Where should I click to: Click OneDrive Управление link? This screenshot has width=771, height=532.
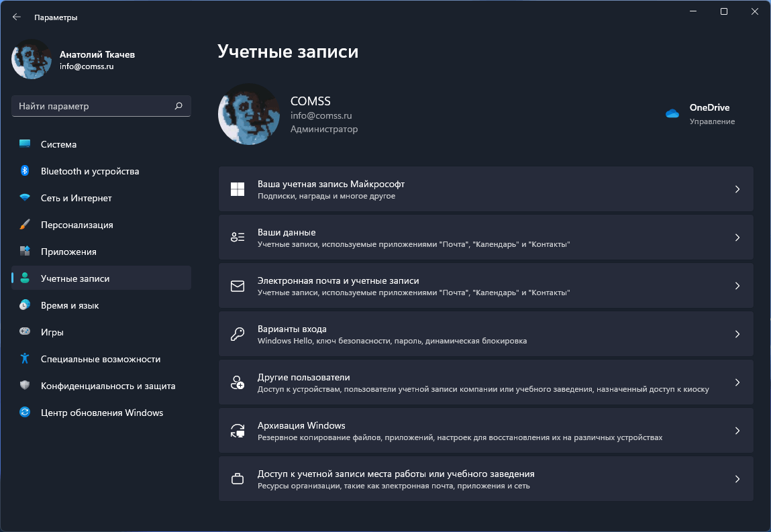[712, 121]
